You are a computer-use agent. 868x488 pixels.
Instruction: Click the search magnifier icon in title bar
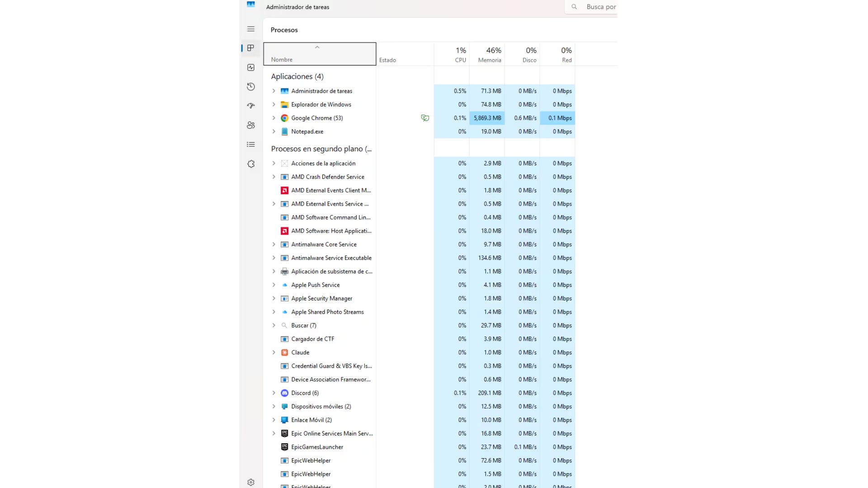click(574, 7)
